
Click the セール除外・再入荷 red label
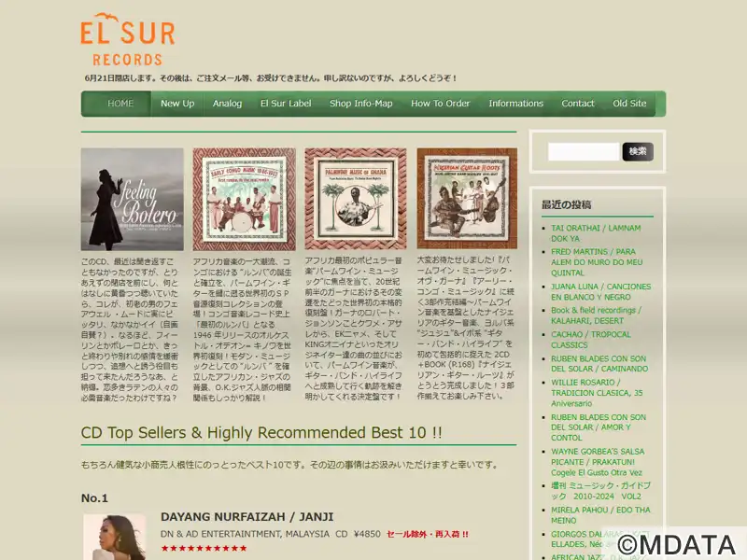point(428,534)
